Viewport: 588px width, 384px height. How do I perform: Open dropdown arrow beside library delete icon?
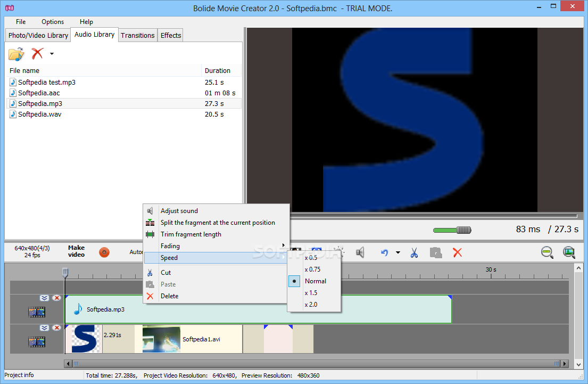point(52,54)
